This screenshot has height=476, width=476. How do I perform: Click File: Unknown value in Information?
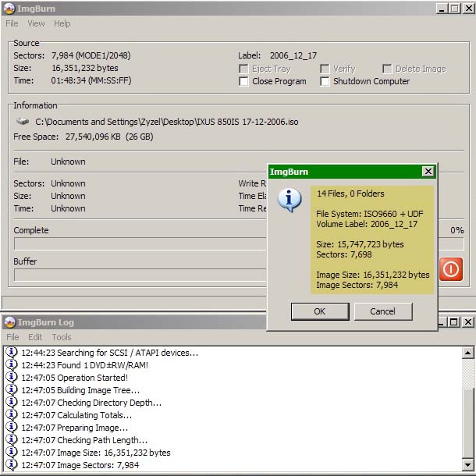pos(68,162)
